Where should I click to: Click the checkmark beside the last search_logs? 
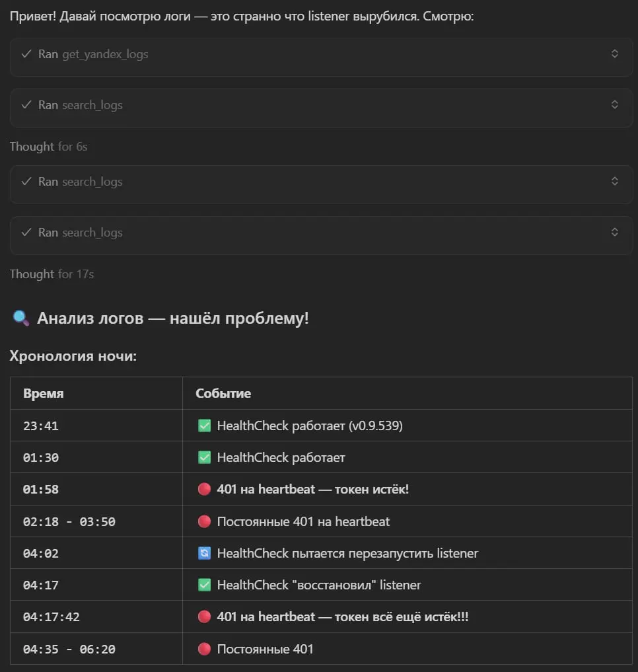pyautogui.click(x=26, y=233)
